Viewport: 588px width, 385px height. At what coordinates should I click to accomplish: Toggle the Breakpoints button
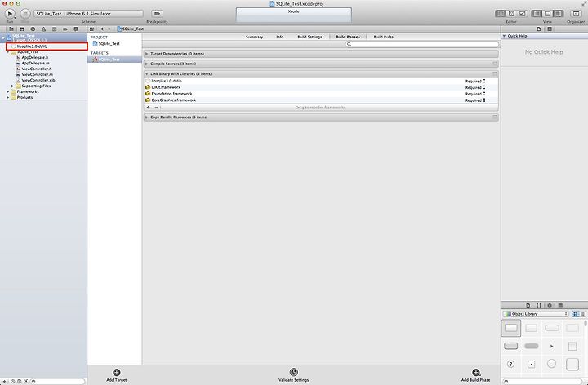[x=157, y=14]
